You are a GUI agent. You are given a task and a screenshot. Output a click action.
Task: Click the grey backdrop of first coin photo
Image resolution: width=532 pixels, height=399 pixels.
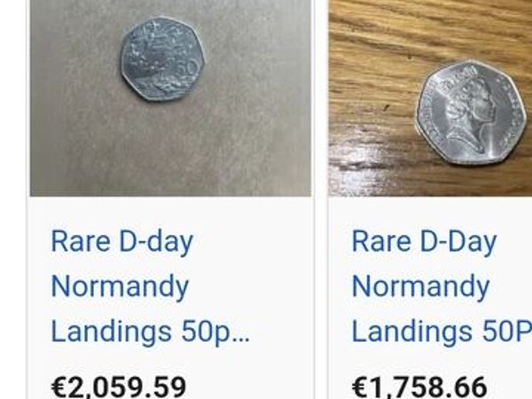click(170, 149)
